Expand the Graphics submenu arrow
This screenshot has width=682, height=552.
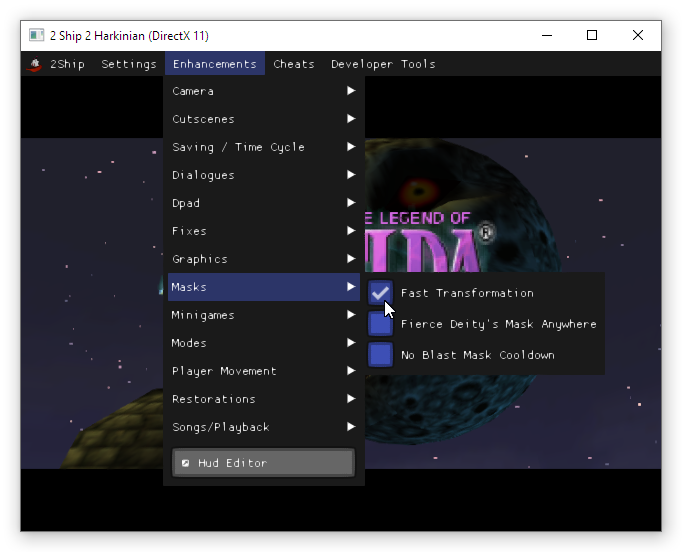351,258
